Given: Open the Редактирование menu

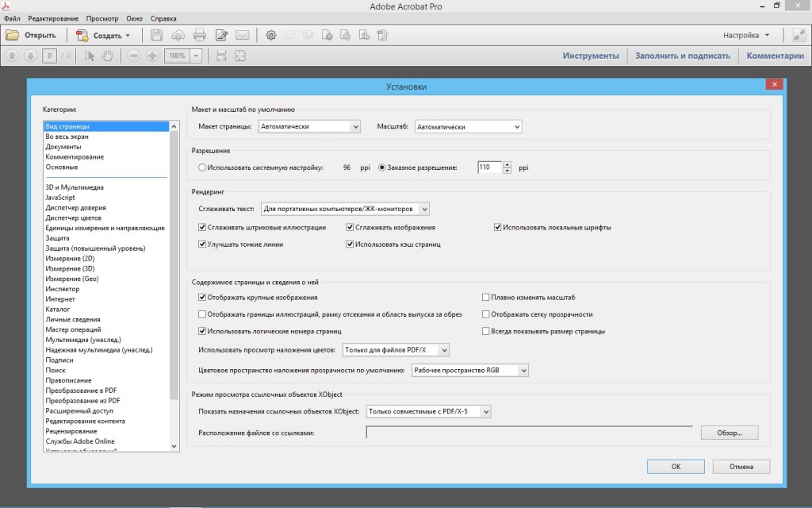Looking at the screenshot, I should 53,18.
